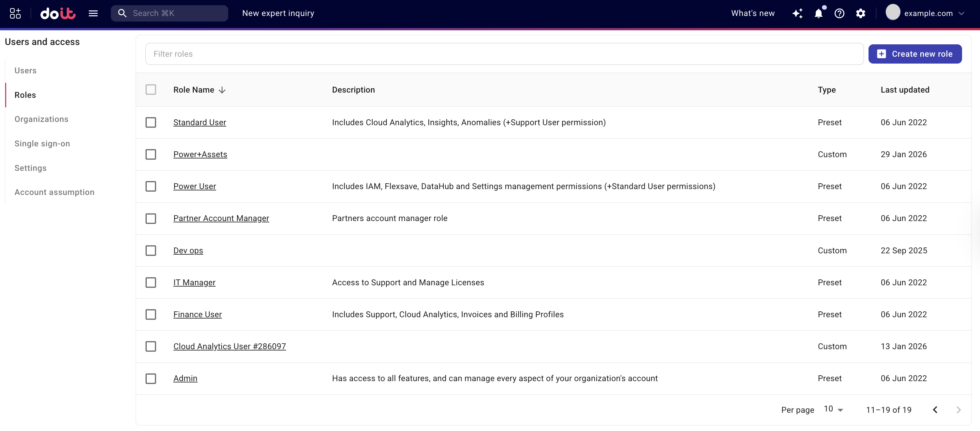980x431 pixels.
Task: Open the Per page rows dropdown
Action: click(834, 409)
